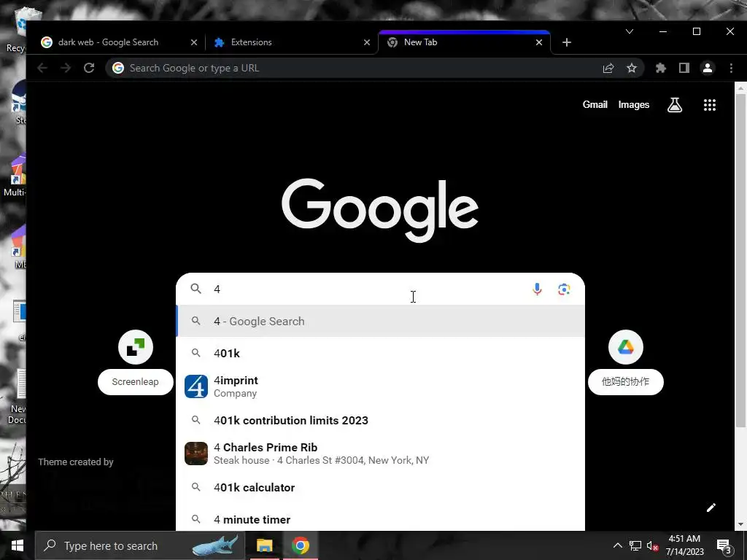This screenshot has width=747, height=560.
Task: Click the 4imprint company logo suggestion
Action: 196,386
